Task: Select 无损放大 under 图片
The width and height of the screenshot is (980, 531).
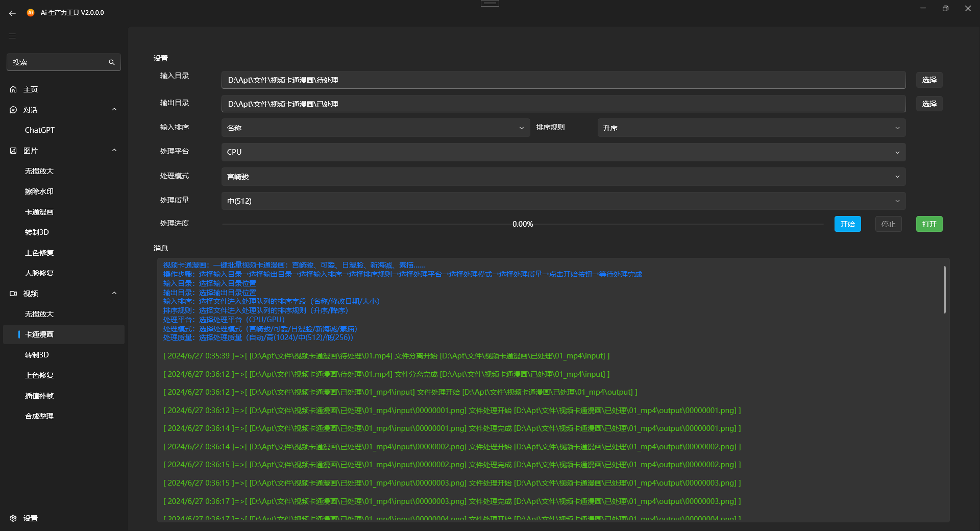Action: click(64, 171)
